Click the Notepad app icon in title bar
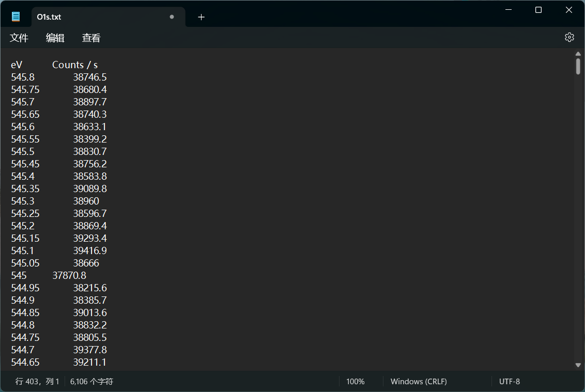Viewport: 585px width, 392px height. 16,17
